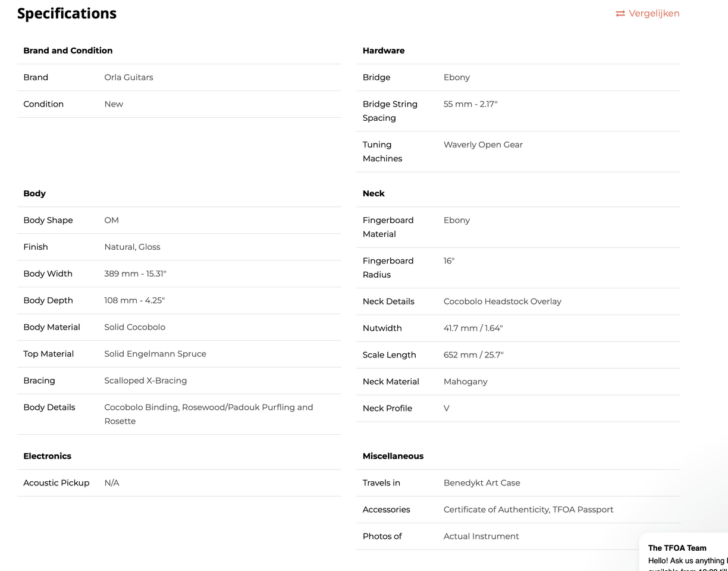This screenshot has width=728, height=571.
Task: Click the 'Top Material' label
Action: click(x=48, y=354)
